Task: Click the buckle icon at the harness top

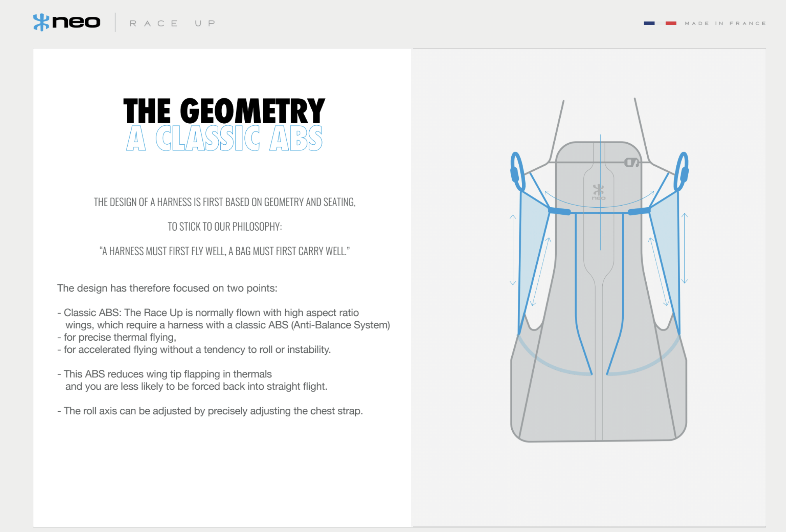Action: (x=631, y=163)
